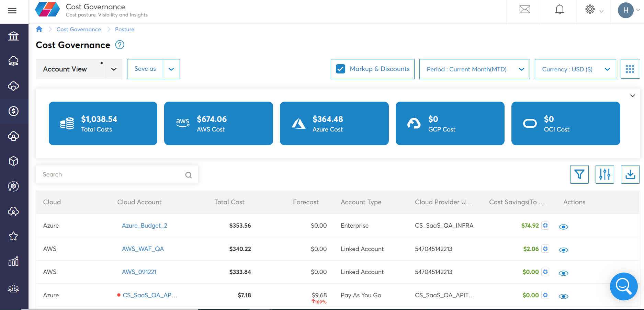Open the AWS_091221 account link
The width and height of the screenshot is (644, 310).
click(x=139, y=272)
